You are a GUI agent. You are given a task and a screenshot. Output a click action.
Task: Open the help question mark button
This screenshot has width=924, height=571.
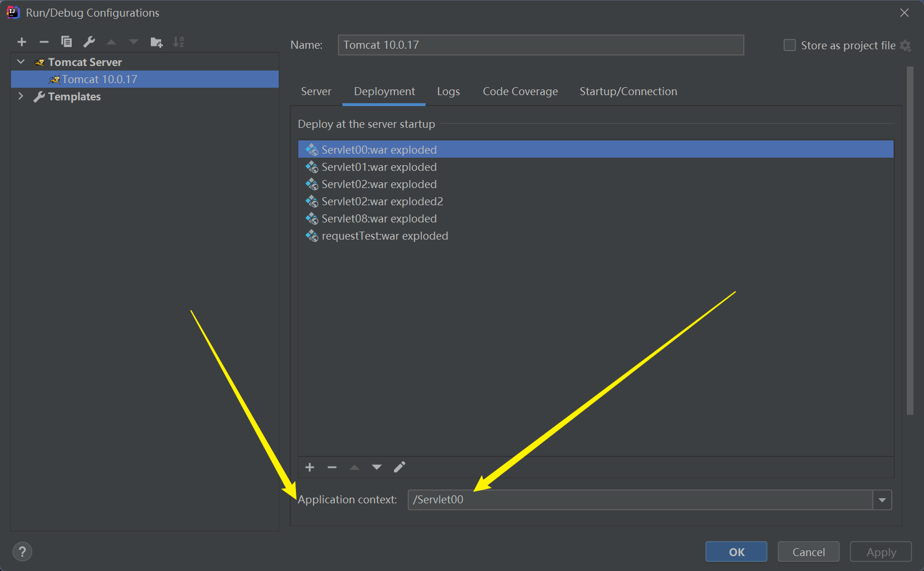click(x=22, y=552)
